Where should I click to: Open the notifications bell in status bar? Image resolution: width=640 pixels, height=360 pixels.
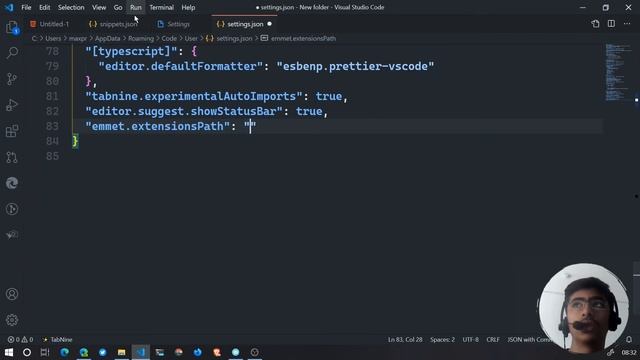click(x=629, y=340)
